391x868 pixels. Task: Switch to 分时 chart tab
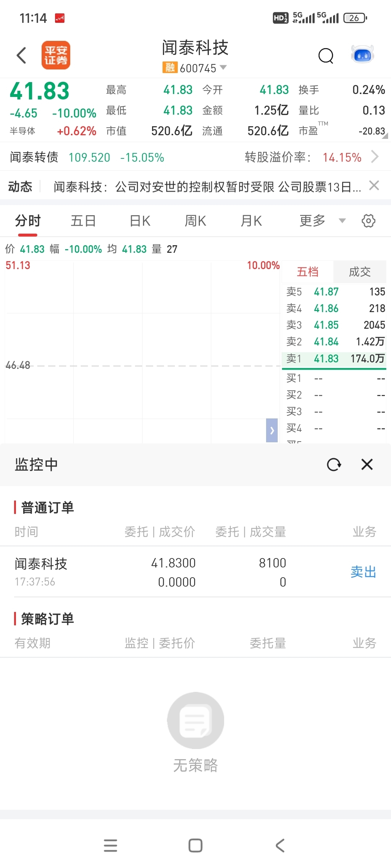pyautogui.click(x=28, y=221)
